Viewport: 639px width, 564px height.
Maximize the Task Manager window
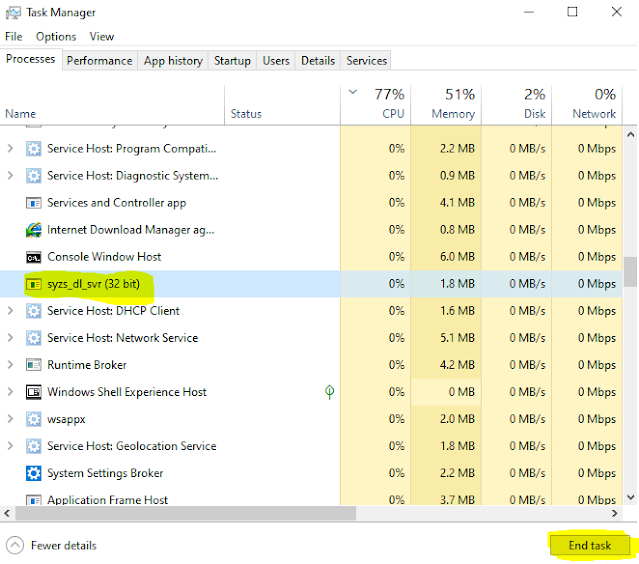573,12
